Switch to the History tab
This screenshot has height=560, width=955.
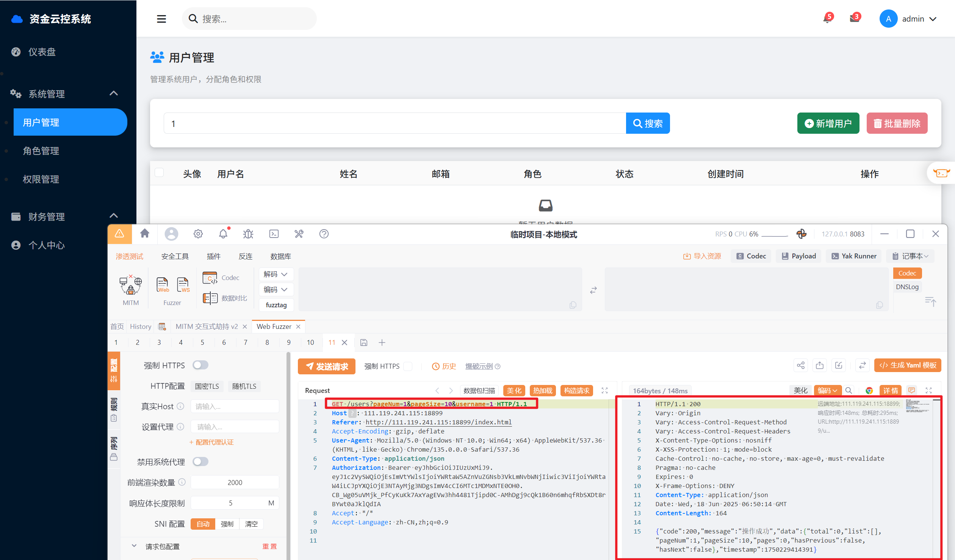click(140, 326)
